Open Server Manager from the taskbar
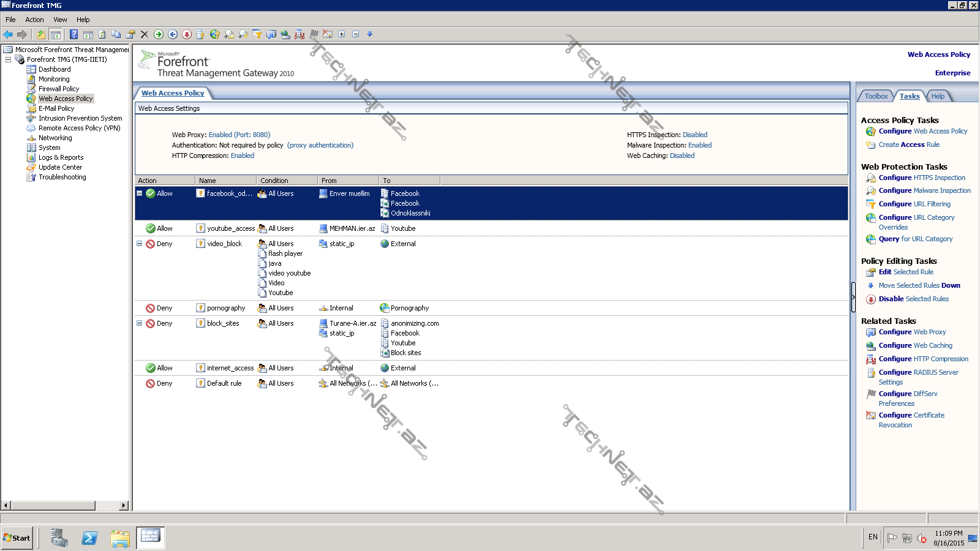Image resolution: width=980 pixels, height=551 pixels. click(x=59, y=538)
